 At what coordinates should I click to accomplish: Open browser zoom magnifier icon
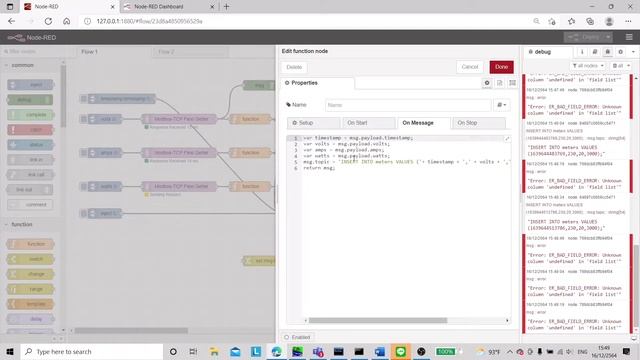pos(536,21)
